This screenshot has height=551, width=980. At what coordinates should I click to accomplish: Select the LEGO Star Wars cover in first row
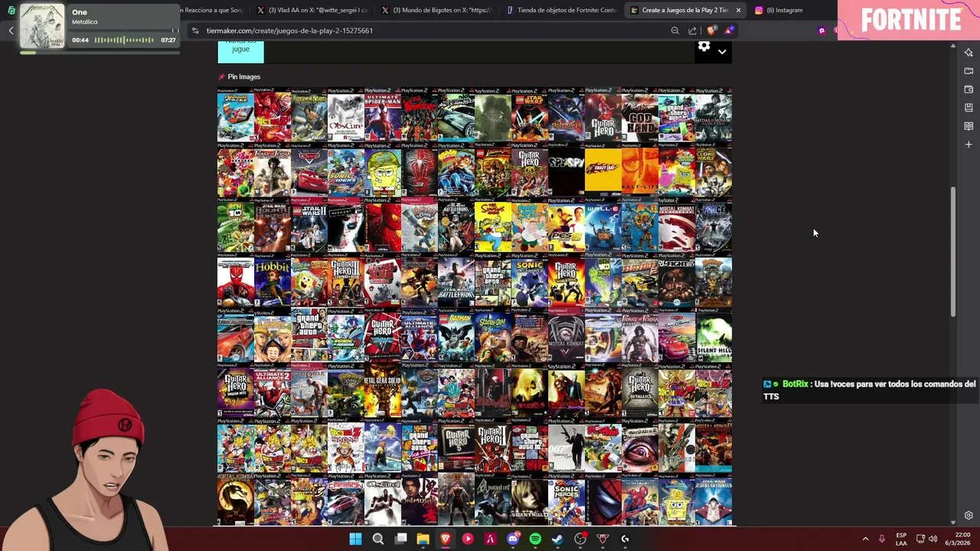(x=530, y=115)
